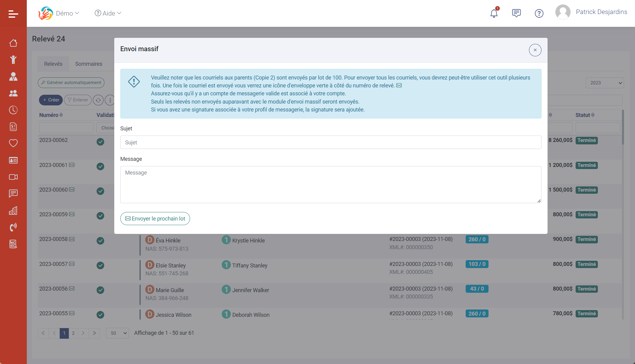Image resolution: width=635 pixels, height=364 pixels.
Task: Click the clock icon in sidebar
Action: (13, 110)
